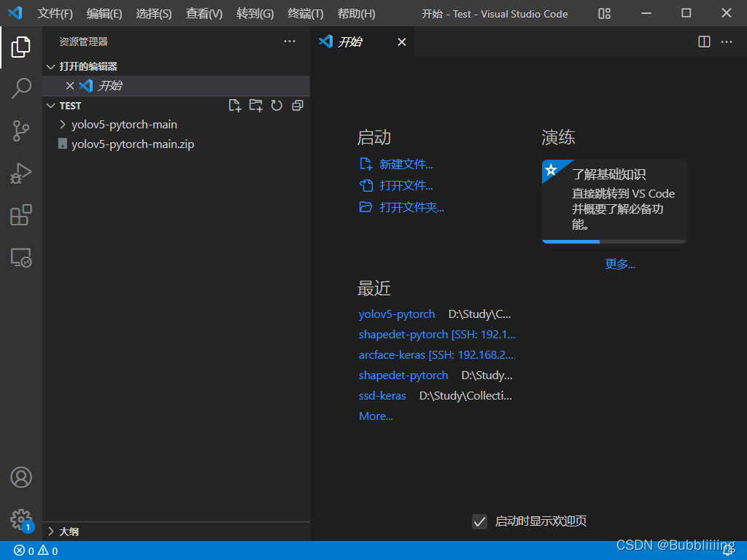Select 开始 in open editors list
The image size is (747, 560).
177,86
